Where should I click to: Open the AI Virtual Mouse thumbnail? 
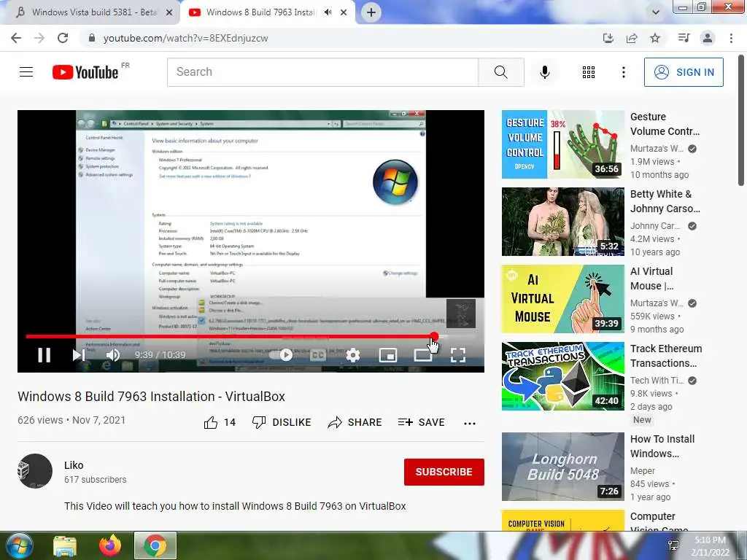pos(562,298)
